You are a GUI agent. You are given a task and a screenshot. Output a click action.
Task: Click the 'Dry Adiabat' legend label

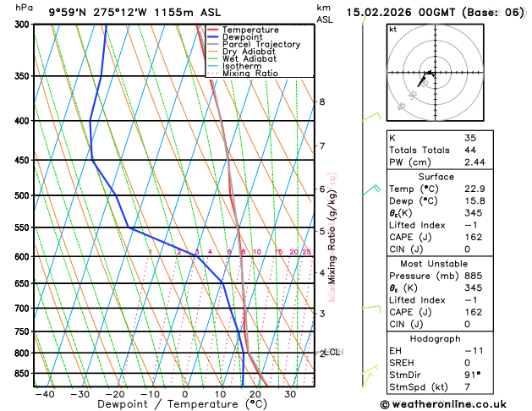click(x=249, y=52)
